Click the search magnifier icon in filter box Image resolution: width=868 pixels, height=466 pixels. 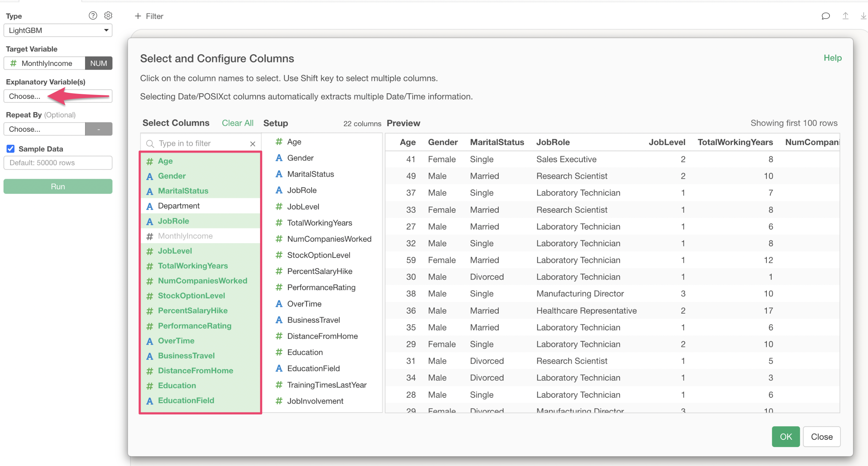(150, 144)
